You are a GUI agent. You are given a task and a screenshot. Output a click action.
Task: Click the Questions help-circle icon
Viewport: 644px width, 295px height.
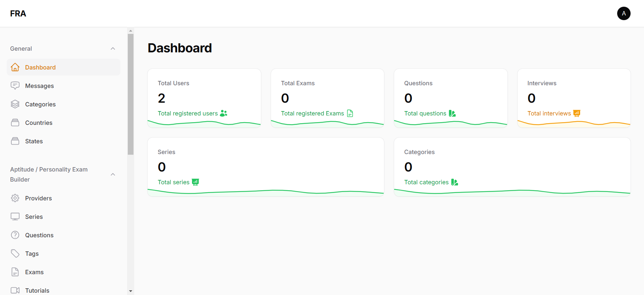point(15,235)
